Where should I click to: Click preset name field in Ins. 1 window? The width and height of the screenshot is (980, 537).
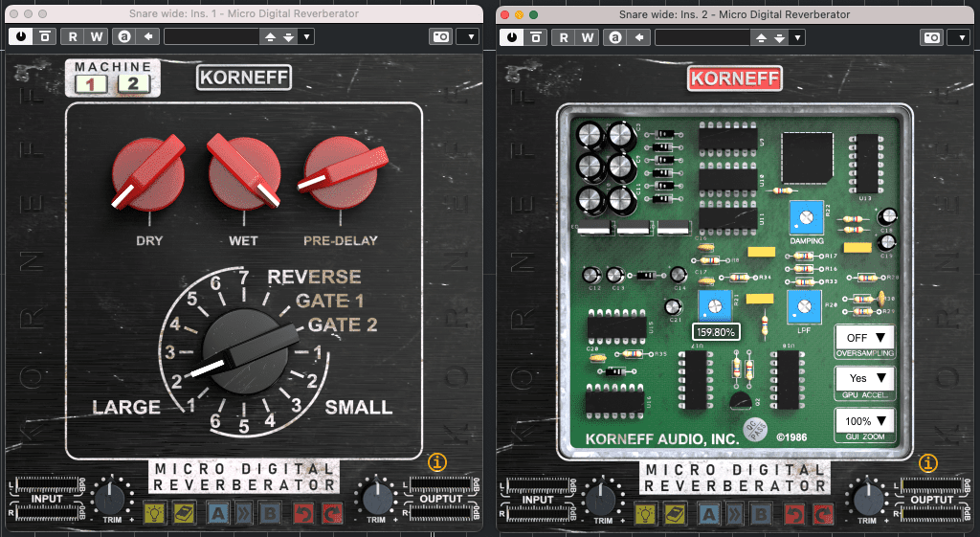tap(212, 37)
